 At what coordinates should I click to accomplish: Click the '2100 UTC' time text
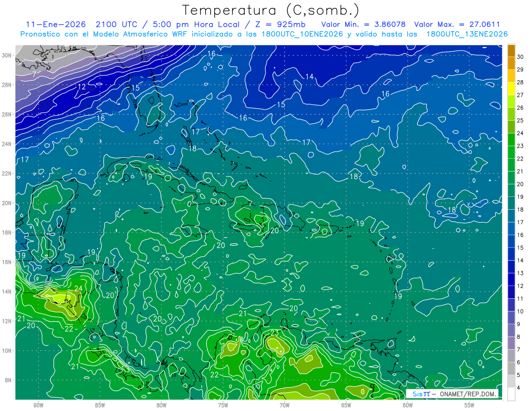click(118, 24)
